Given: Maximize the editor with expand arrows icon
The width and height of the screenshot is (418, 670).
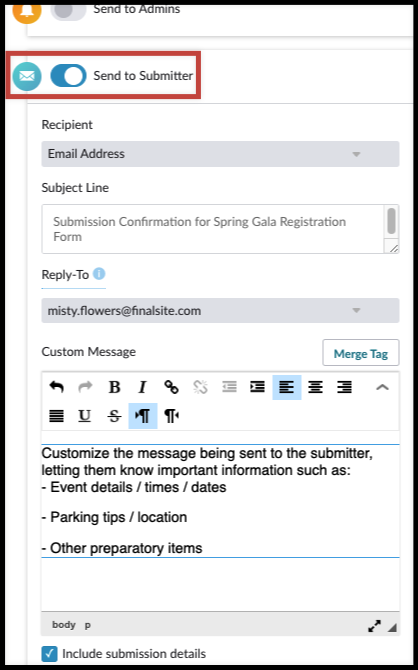Looking at the screenshot, I should [x=374, y=626].
